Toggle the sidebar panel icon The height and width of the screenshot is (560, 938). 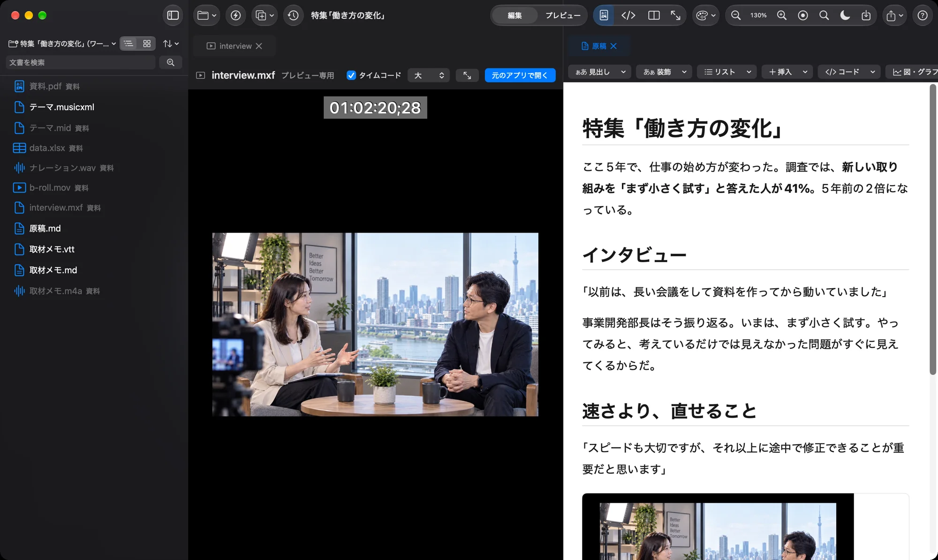[173, 15]
